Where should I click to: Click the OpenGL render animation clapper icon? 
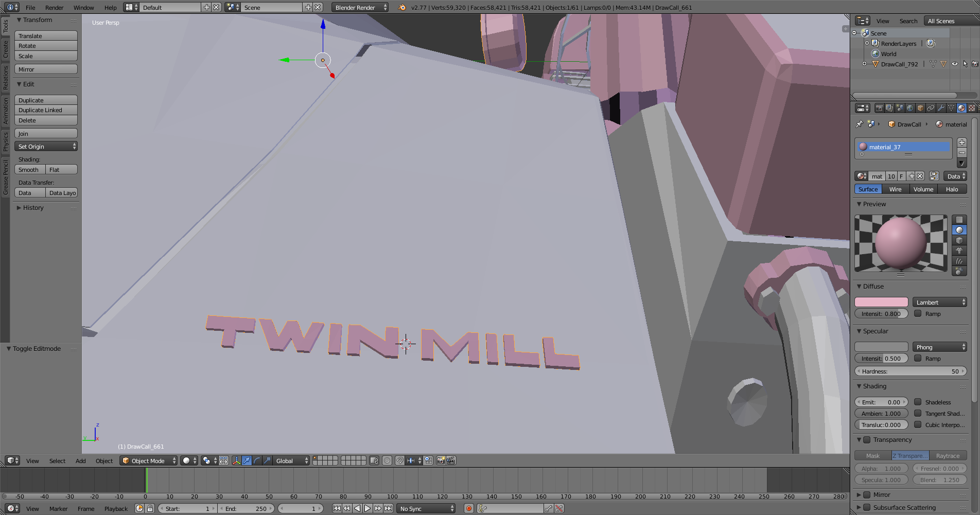point(451,460)
